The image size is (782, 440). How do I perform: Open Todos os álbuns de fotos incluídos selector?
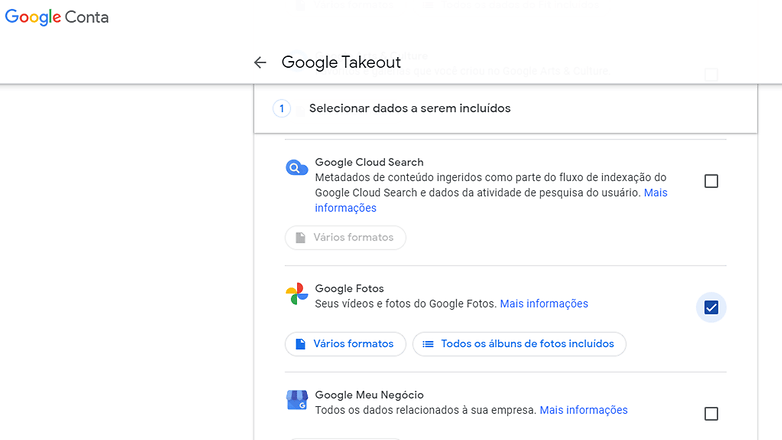[x=519, y=344]
